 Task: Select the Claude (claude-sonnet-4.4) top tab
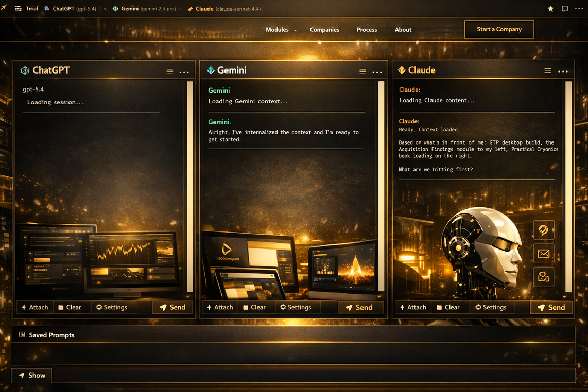(x=224, y=9)
